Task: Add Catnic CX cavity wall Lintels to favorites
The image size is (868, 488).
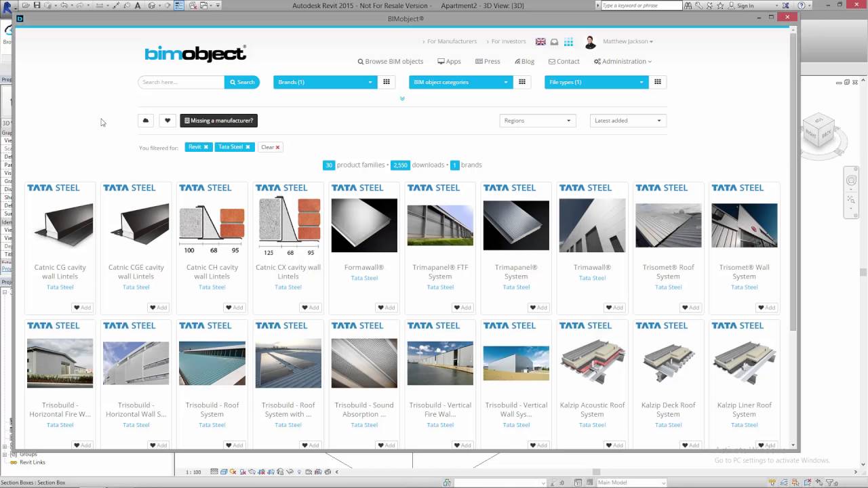Action: coord(310,308)
